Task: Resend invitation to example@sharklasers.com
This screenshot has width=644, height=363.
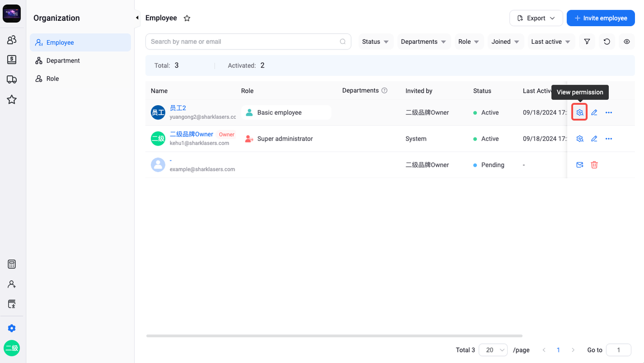Action: pos(580,165)
